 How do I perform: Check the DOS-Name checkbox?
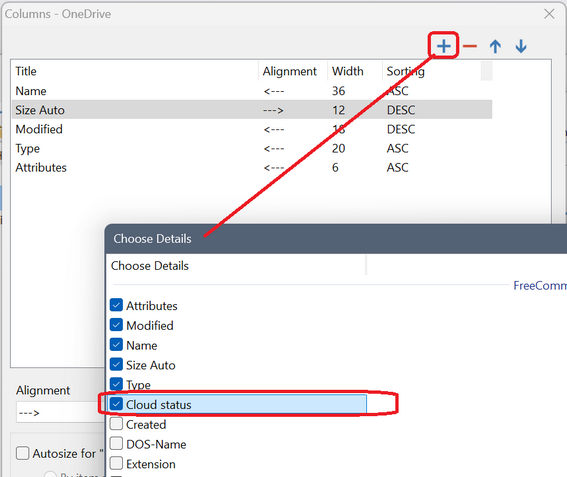116,443
